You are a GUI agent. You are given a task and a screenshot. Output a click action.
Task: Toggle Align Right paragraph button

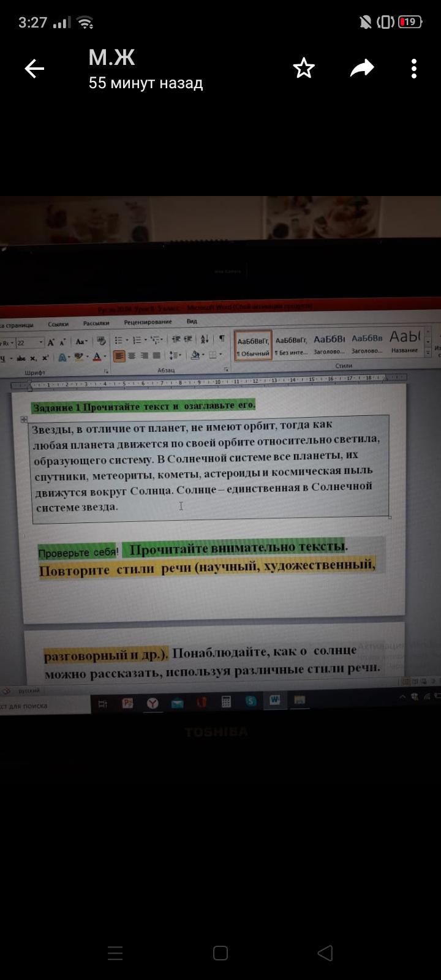[144, 355]
